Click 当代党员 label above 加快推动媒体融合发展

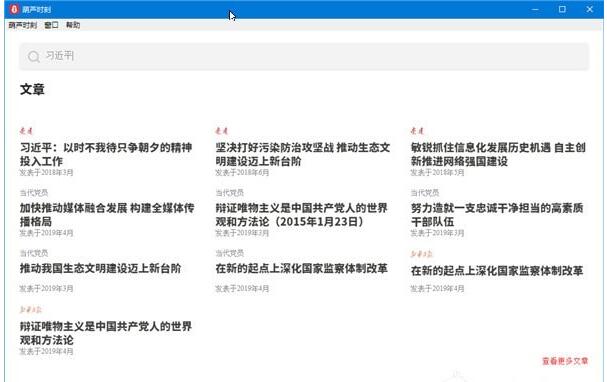coord(34,193)
